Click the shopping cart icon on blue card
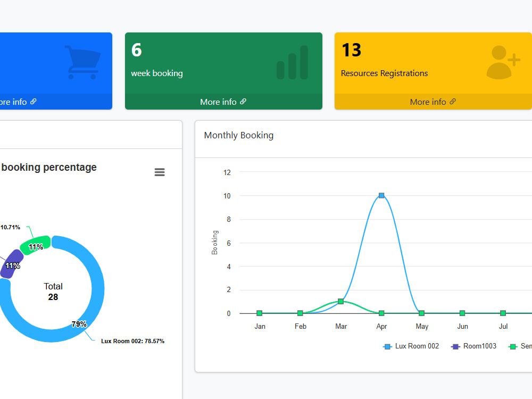The image size is (532, 399). point(82,62)
